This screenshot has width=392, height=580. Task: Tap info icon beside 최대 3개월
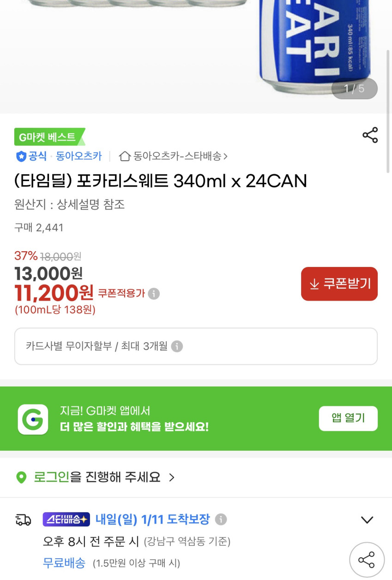coord(177,346)
